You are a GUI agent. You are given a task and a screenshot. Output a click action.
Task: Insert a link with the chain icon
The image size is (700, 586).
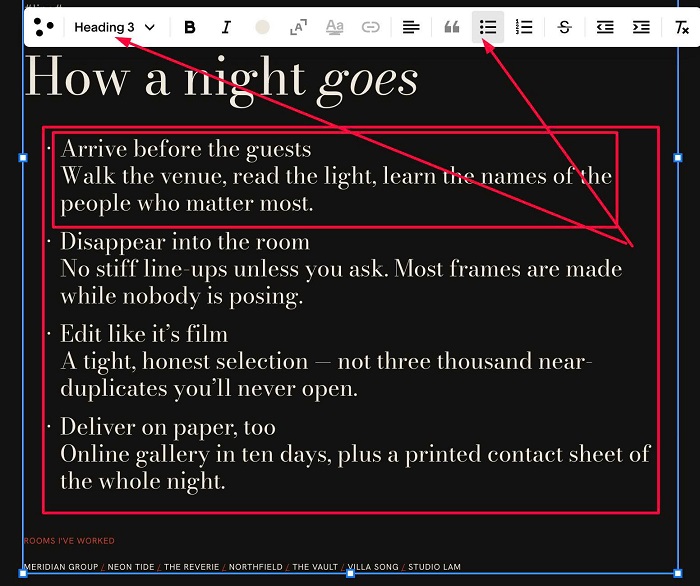coord(371,27)
